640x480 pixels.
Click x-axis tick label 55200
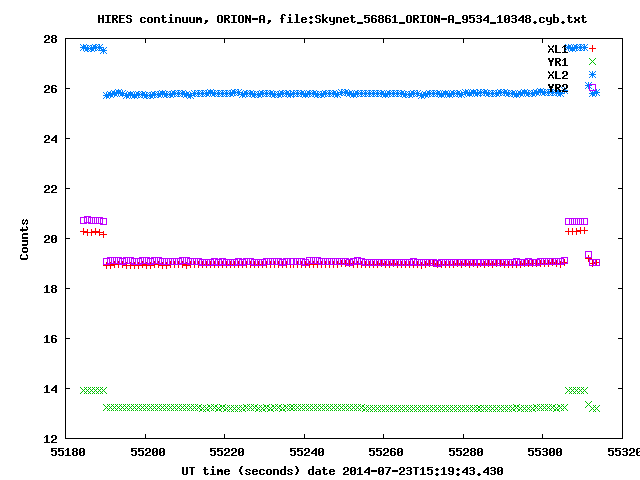(147, 452)
